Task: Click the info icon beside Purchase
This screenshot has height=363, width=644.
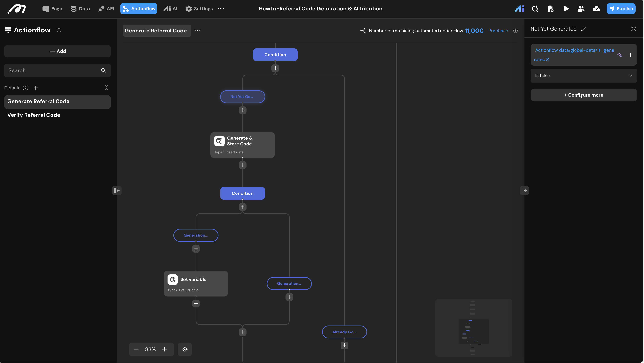Action: 516,31
